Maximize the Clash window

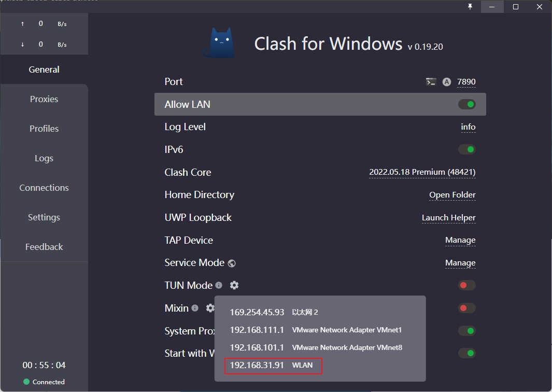tap(516, 7)
